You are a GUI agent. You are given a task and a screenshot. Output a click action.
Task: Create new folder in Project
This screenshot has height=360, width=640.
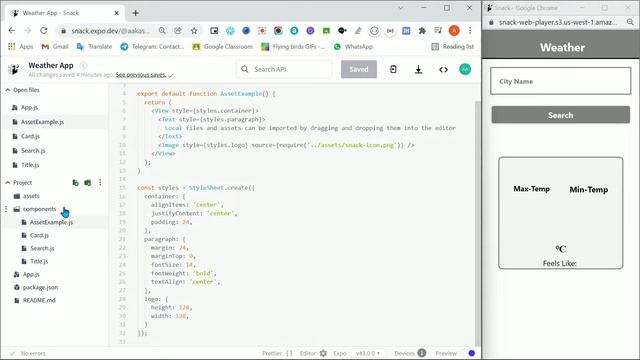point(88,182)
